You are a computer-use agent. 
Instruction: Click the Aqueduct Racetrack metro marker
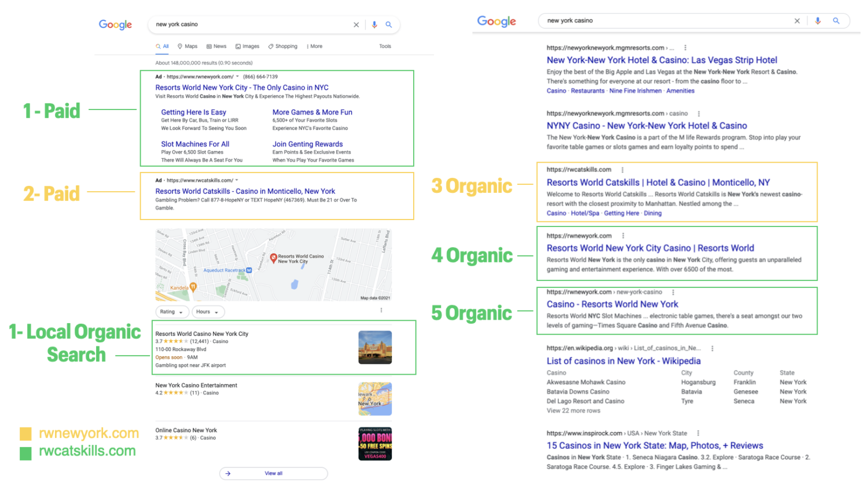[x=249, y=270]
